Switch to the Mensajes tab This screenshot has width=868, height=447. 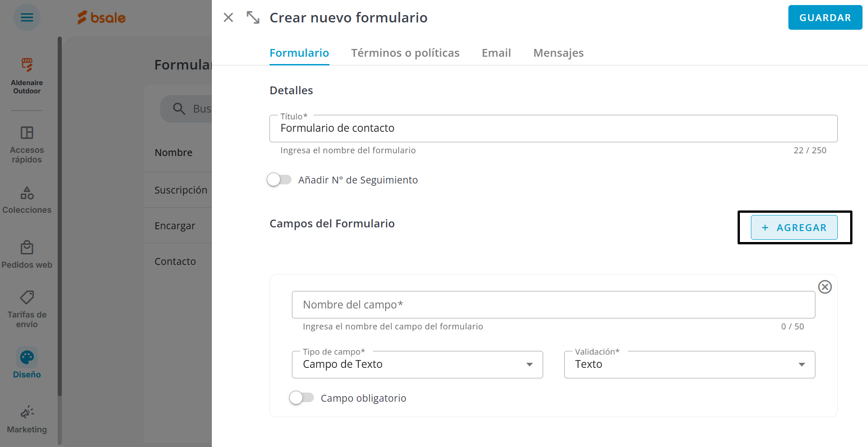click(559, 53)
